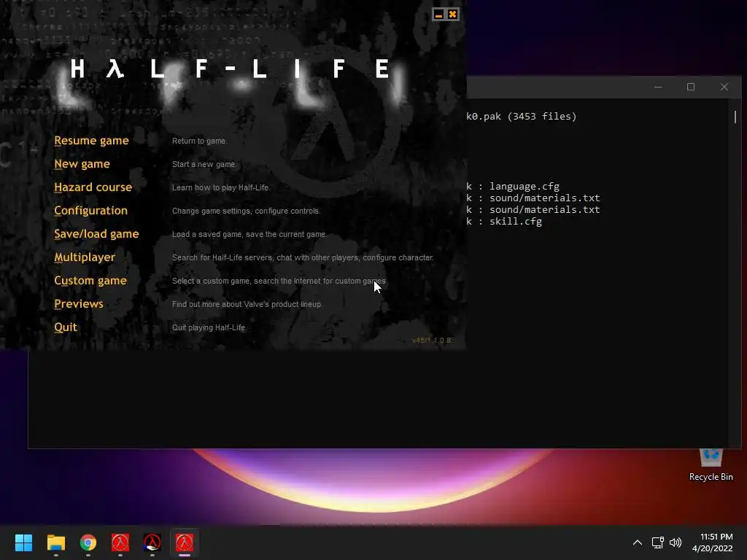747x560 pixels.
Task: Select Resume game in Half-Life menu
Action: tap(91, 141)
